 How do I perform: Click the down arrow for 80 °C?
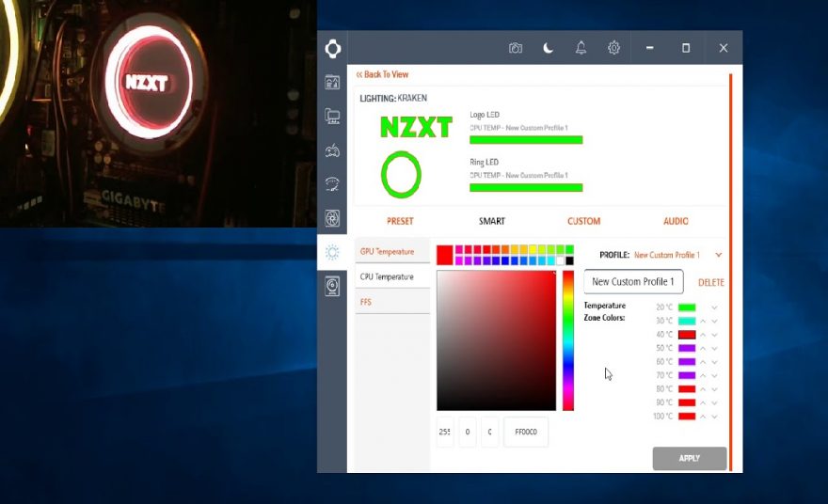coord(714,389)
